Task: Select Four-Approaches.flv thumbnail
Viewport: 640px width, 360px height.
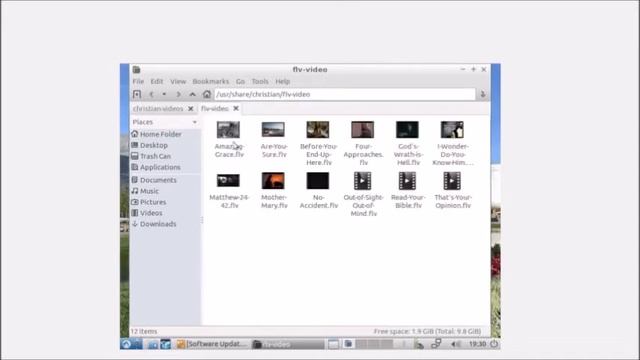Action: (x=362, y=130)
